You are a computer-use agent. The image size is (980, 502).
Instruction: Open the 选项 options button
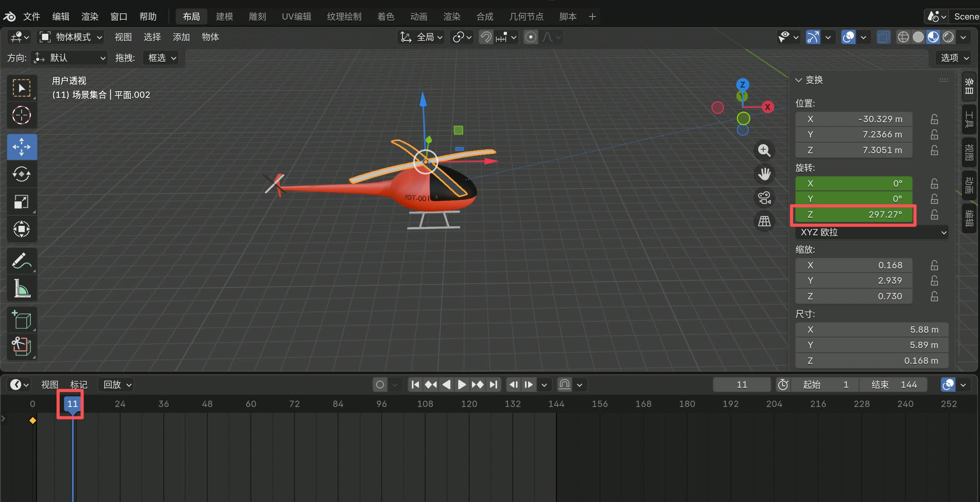pyautogui.click(x=954, y=58)
